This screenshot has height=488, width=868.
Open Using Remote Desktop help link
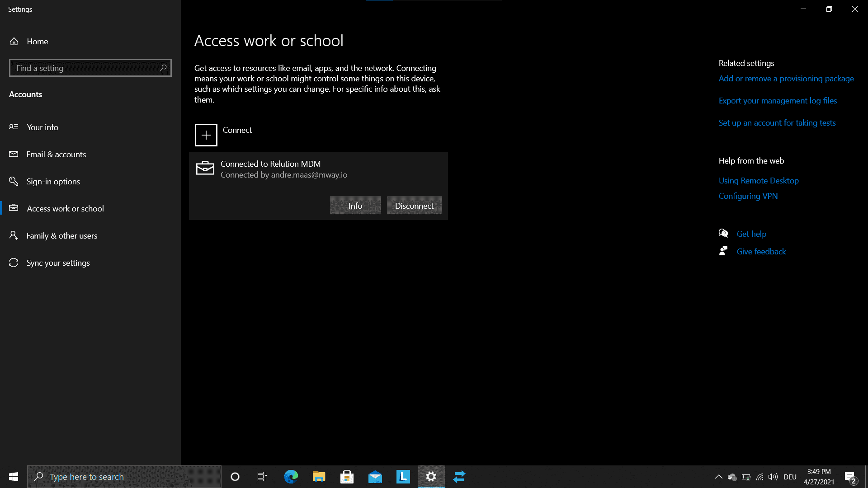[759, 181]
